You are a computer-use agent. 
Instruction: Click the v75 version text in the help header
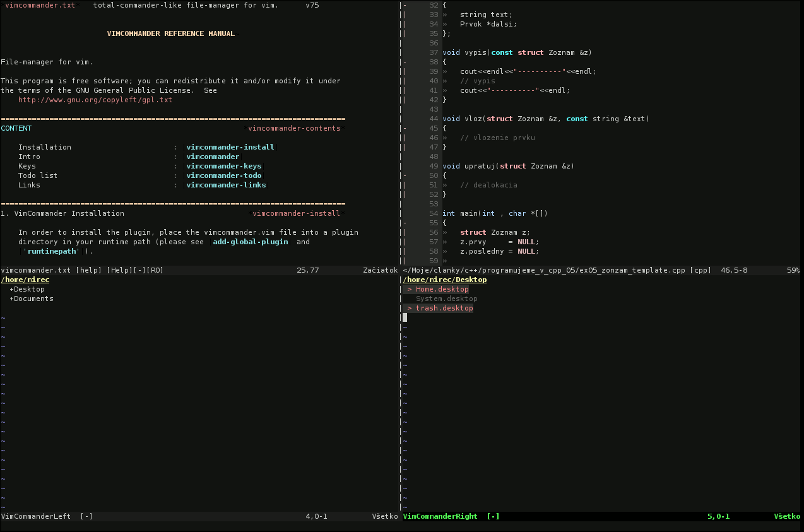tap(312, 5)
